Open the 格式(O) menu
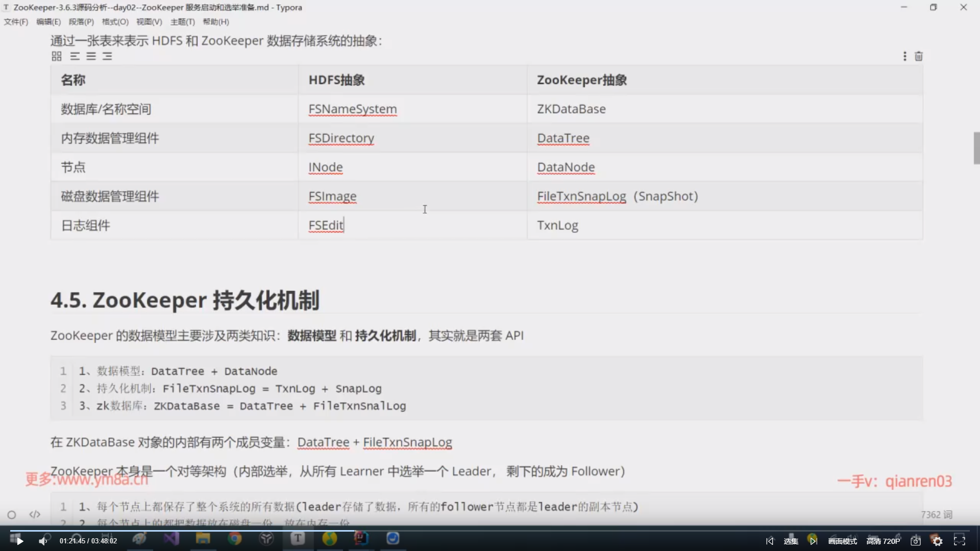 (115, 21)
